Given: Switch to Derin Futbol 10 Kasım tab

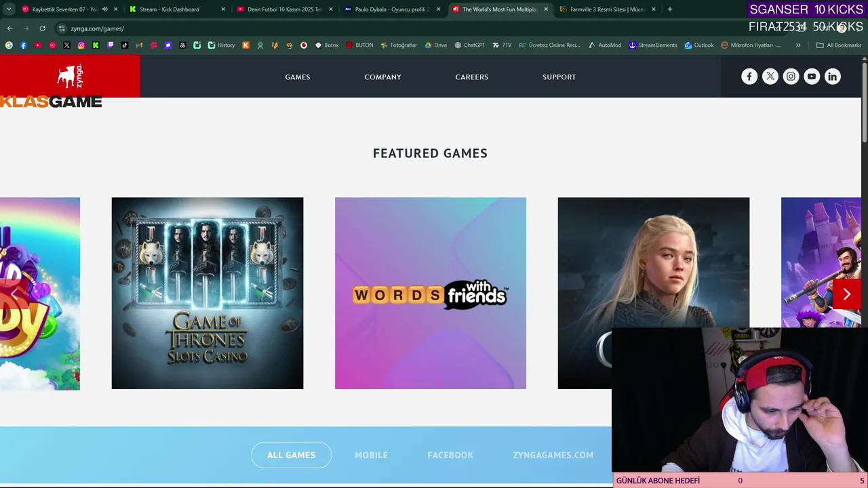Looking at the screenshot, I should click(x=284, y=9).
